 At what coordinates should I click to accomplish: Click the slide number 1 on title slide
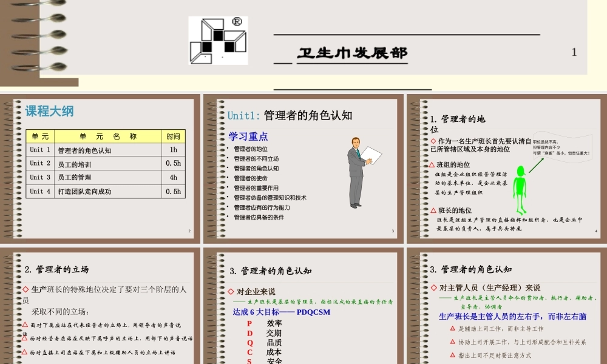[x=574, y=52]
